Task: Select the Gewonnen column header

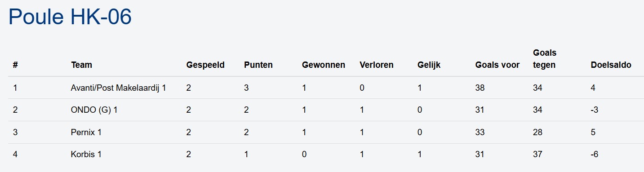Action: point(324,65)
